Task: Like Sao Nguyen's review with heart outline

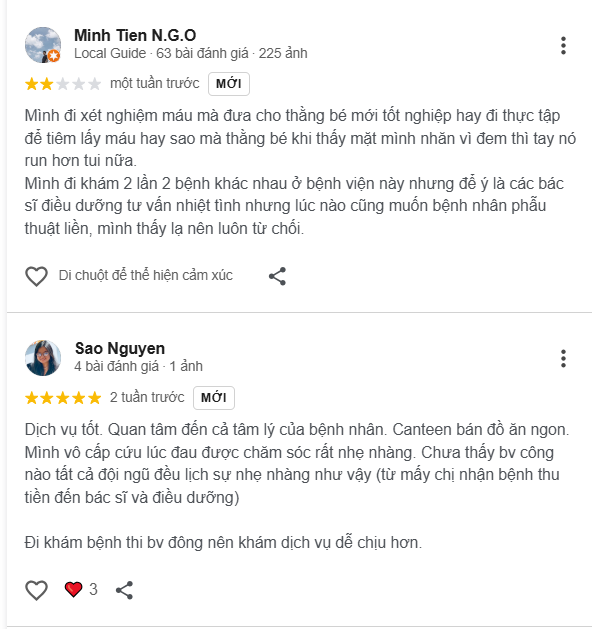Action: [36, 590]
